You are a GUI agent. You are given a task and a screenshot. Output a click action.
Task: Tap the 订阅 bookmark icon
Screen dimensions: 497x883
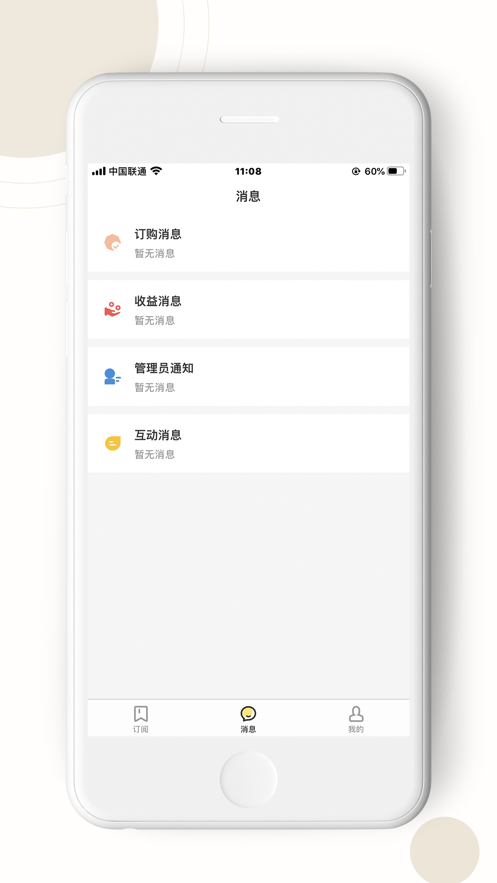(x=141, y=713)
